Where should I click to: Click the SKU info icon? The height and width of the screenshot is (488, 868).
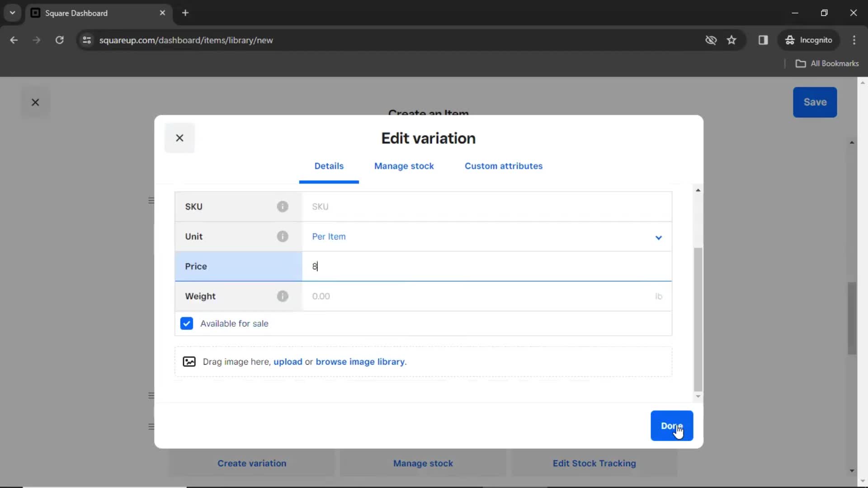point(283,206)
